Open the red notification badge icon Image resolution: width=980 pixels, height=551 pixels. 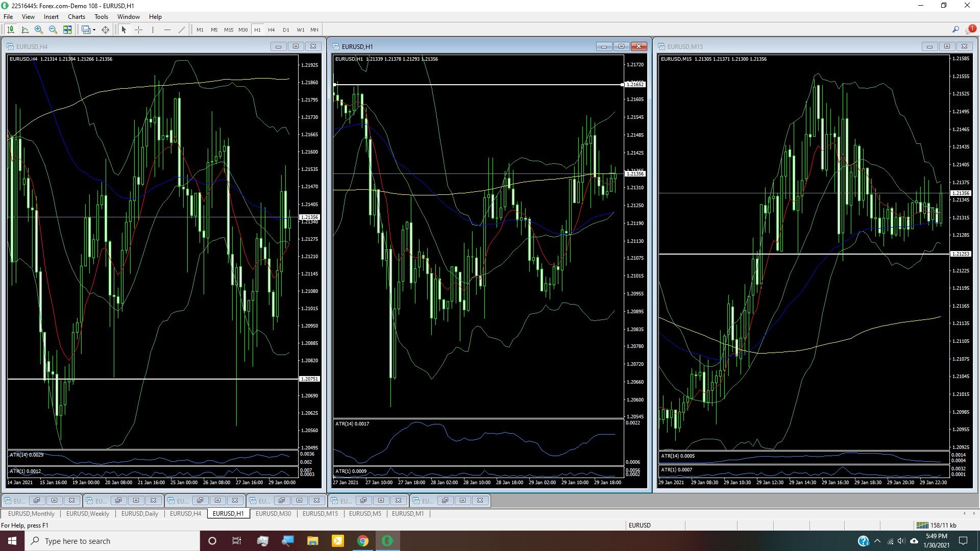point(970,30)
